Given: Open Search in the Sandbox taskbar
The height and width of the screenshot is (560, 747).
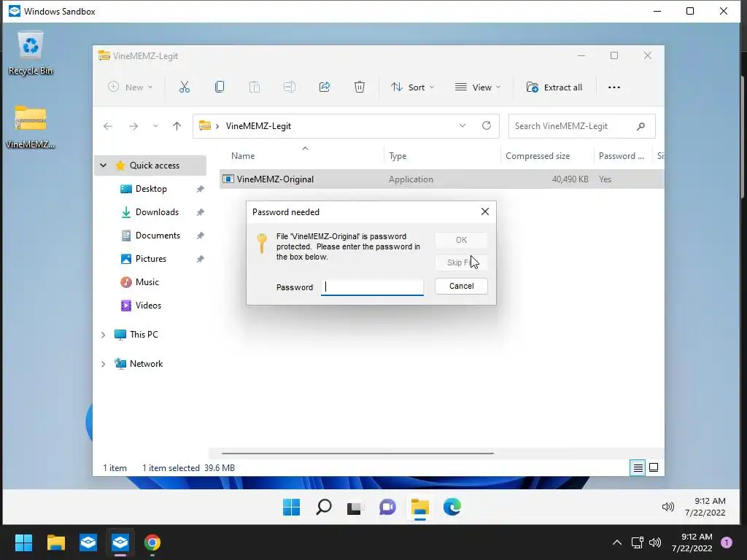Looking at the screenshot, I should point(324,507).
